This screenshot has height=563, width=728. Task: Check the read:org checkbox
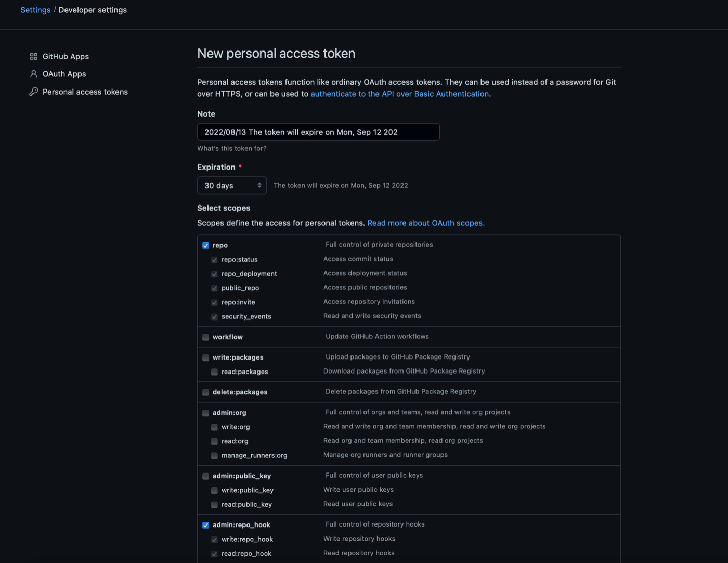(214, 441)
